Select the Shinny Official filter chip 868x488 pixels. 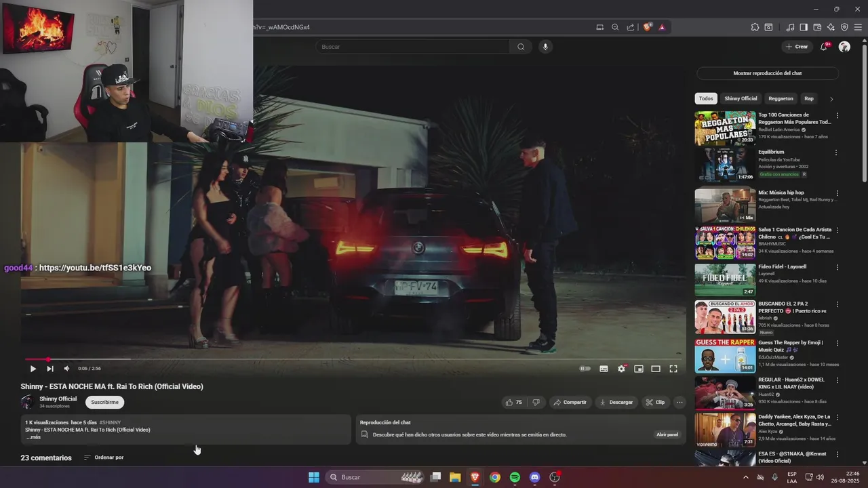[x=741, y=98]
